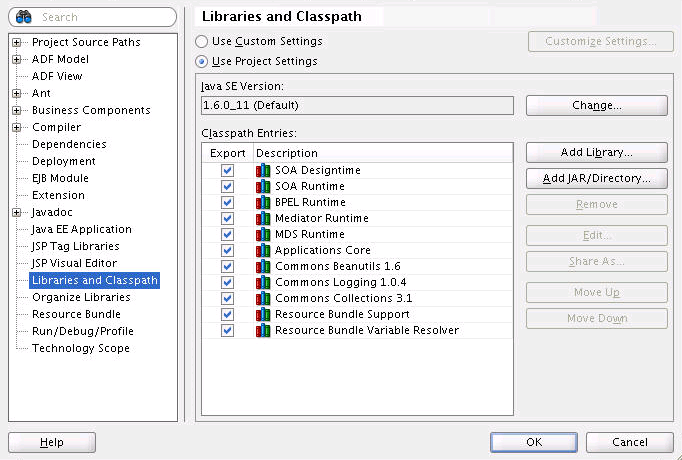Expand the Compiler tree node

(17, 127)
